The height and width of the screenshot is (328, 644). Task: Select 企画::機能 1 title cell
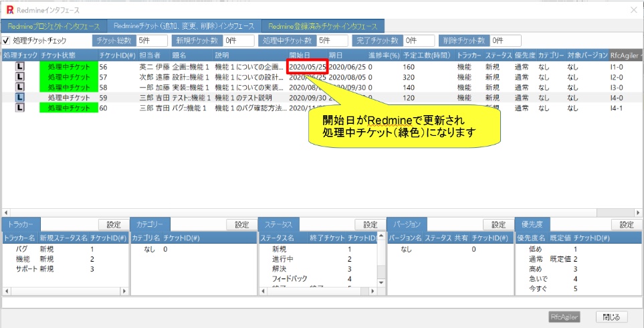pyautogui.click(x=191, y=66)
